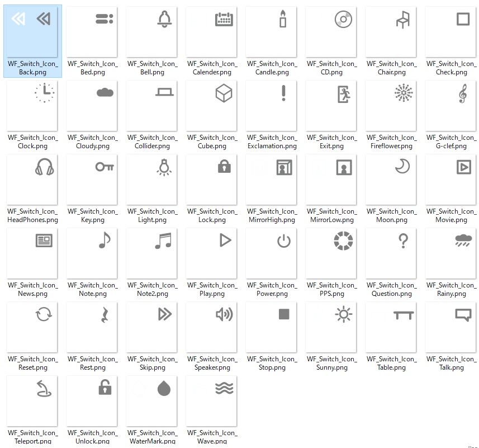479x448 pixels.
Task: Select the WF_Switch_Icon_Back.png thumbnail
Action: coord(32,32)
